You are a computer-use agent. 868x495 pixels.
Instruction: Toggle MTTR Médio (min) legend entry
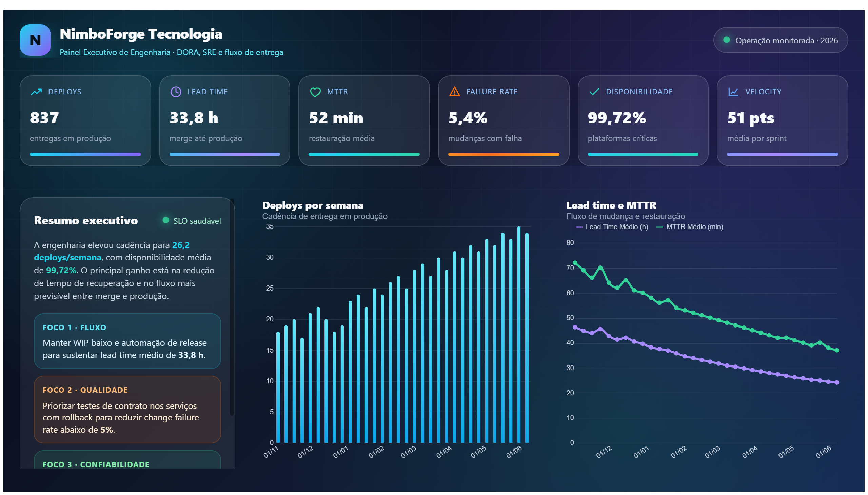click(690, 227)
